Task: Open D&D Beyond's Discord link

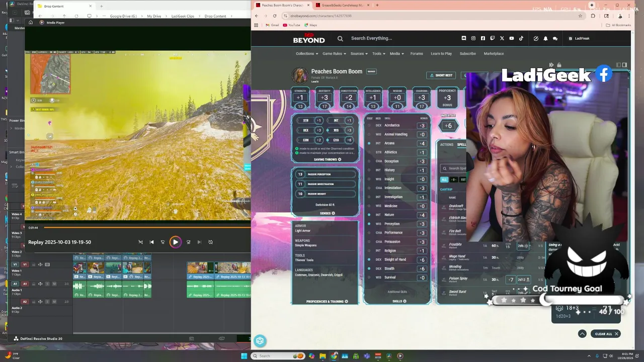Action: coord(464,38)
